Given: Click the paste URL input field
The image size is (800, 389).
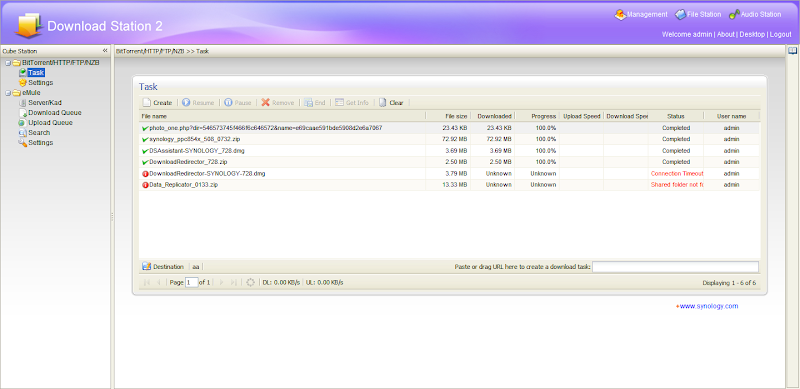Looking at the screenshot, I should (676, 267).
